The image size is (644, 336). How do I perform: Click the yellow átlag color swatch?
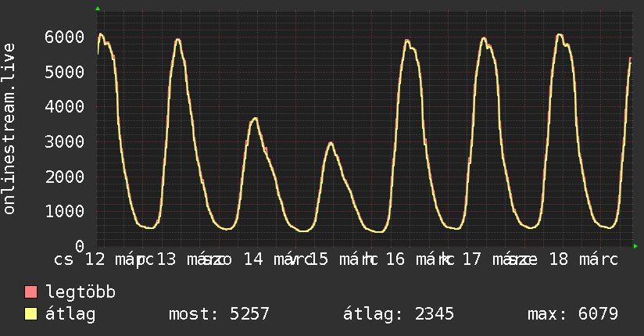[30, 314]
